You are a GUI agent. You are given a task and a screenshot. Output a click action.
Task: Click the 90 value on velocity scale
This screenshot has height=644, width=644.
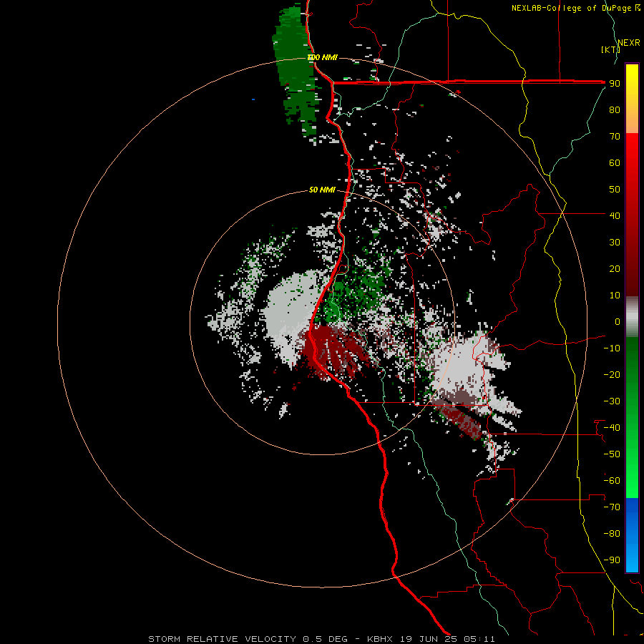click(x=615, y=84)
